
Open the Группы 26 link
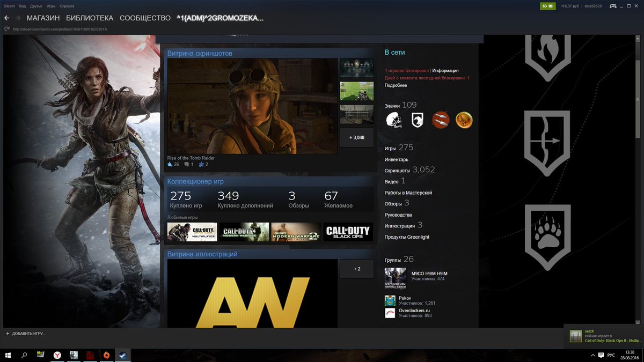coord(399,260)
